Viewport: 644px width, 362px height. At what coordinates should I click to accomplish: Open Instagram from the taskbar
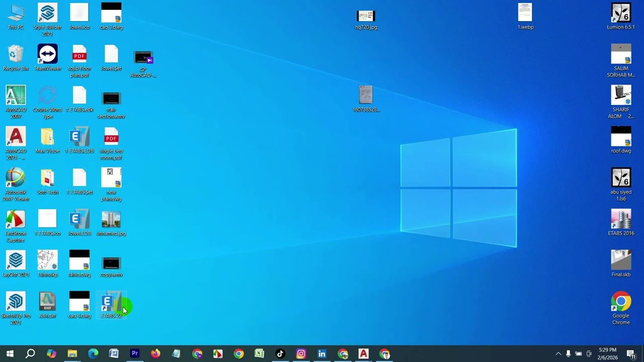point(301,354)
